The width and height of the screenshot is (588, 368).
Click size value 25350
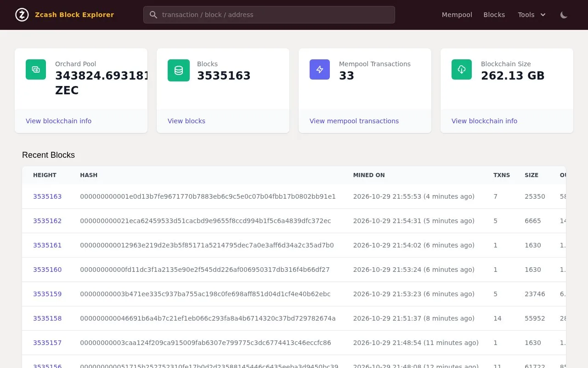click(x=535, y=196)
